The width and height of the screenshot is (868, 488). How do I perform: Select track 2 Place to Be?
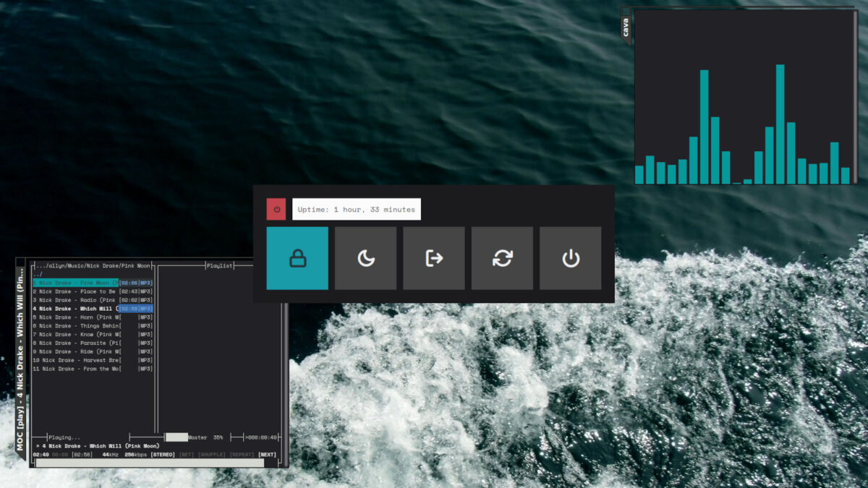[76, 291]
